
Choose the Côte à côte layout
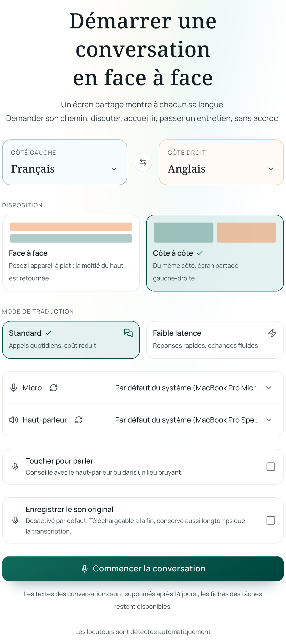point(215,253)
